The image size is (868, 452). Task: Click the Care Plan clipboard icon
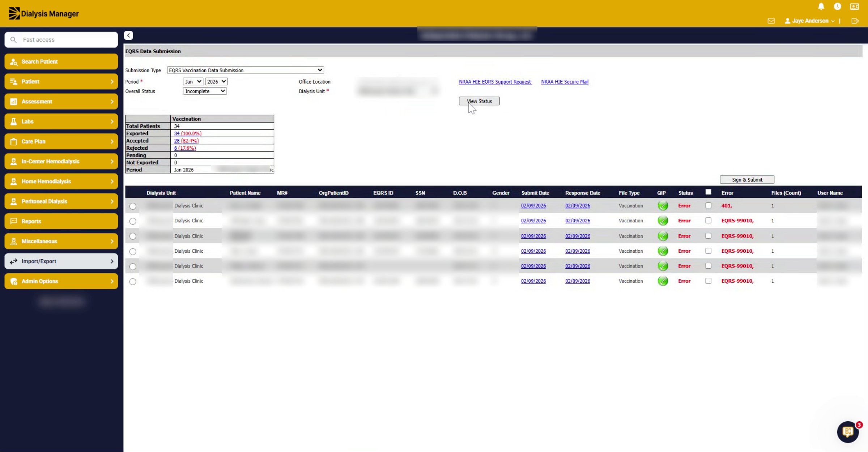14,141
